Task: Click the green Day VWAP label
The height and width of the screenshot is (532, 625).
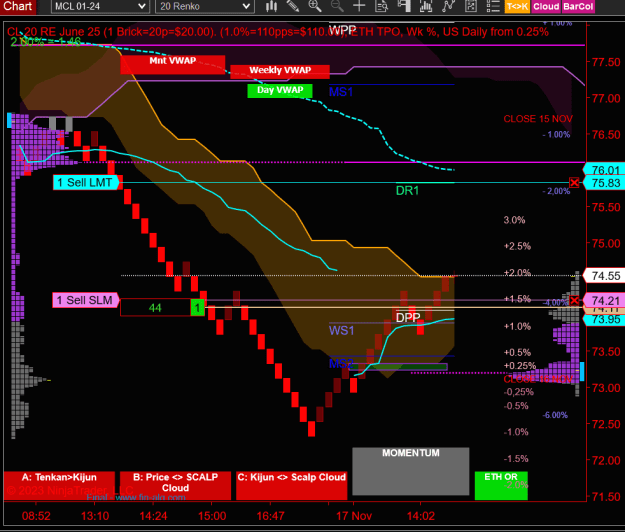Action: coord(280,90)
